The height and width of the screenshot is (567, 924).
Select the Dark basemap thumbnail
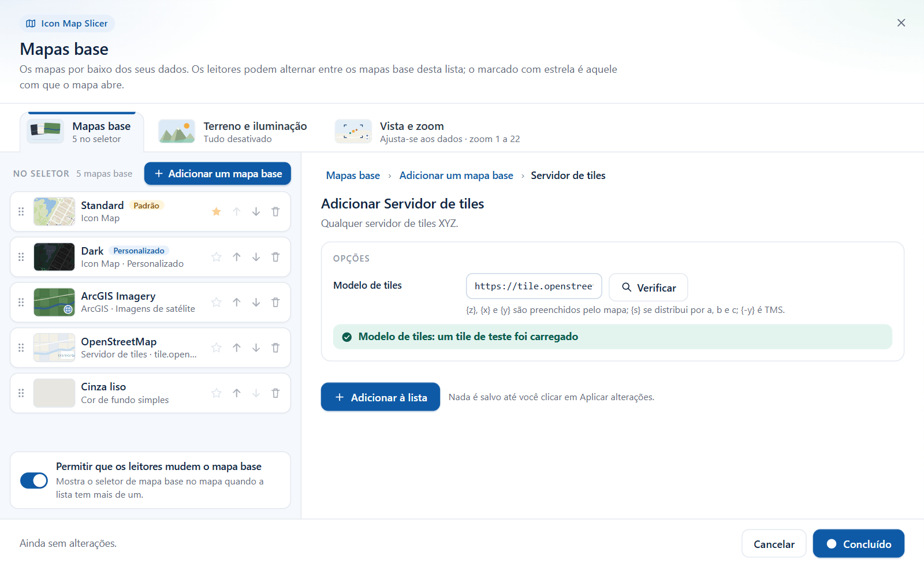(54, 257)
